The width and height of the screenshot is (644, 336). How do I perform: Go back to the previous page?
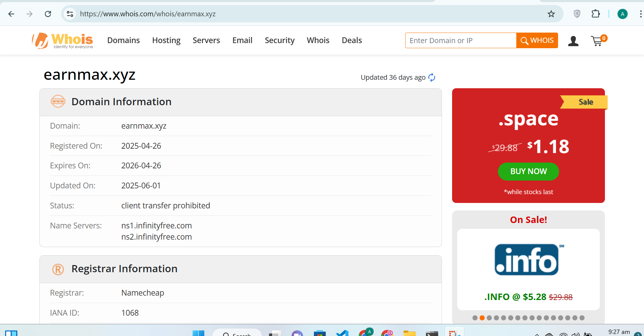11,14
